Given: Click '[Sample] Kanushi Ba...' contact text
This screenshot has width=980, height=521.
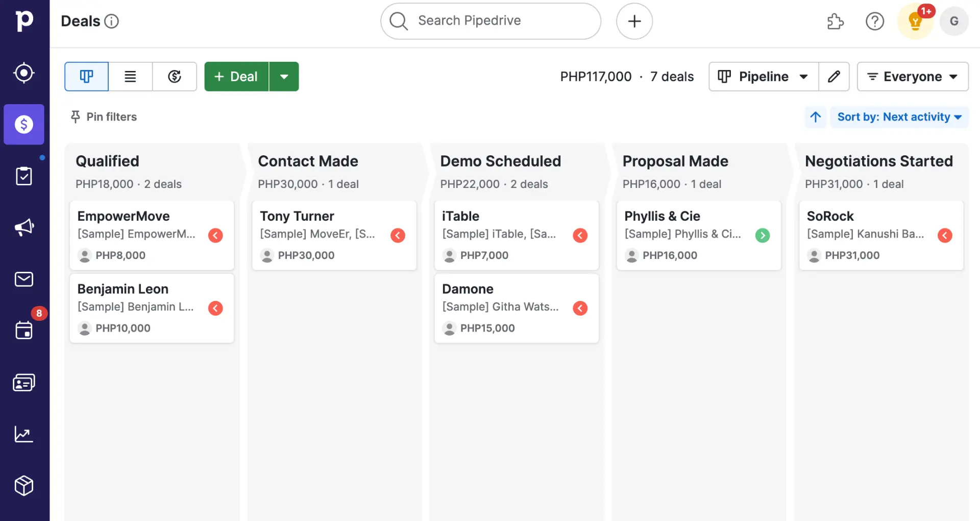Looking at the screenshot, I should (x=865, y=234).
